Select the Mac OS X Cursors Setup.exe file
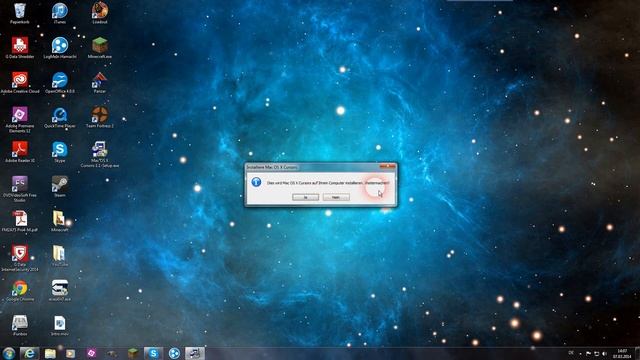This screenshot has width=640, height=360. (x=100, y=154)
